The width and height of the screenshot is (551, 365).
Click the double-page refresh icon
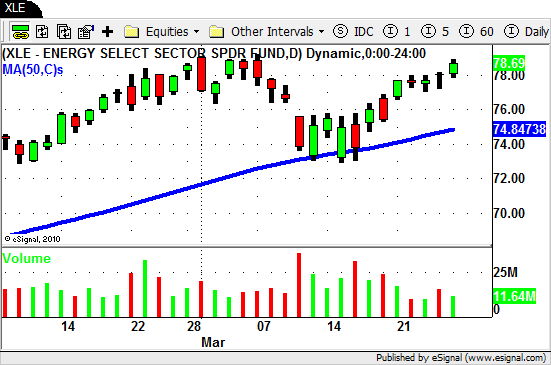tap(64, 32)
